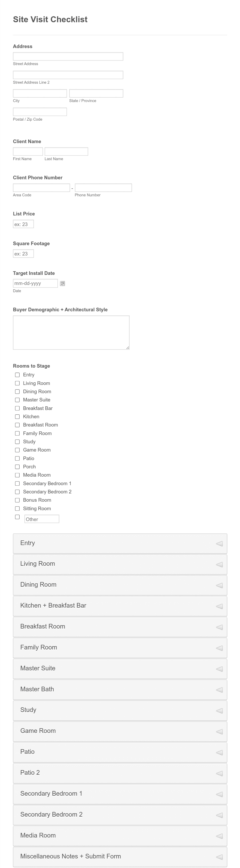This screenshot has height=868, width=240.
Task: Check the "Bonus Room" option
Action: point(17,500)
